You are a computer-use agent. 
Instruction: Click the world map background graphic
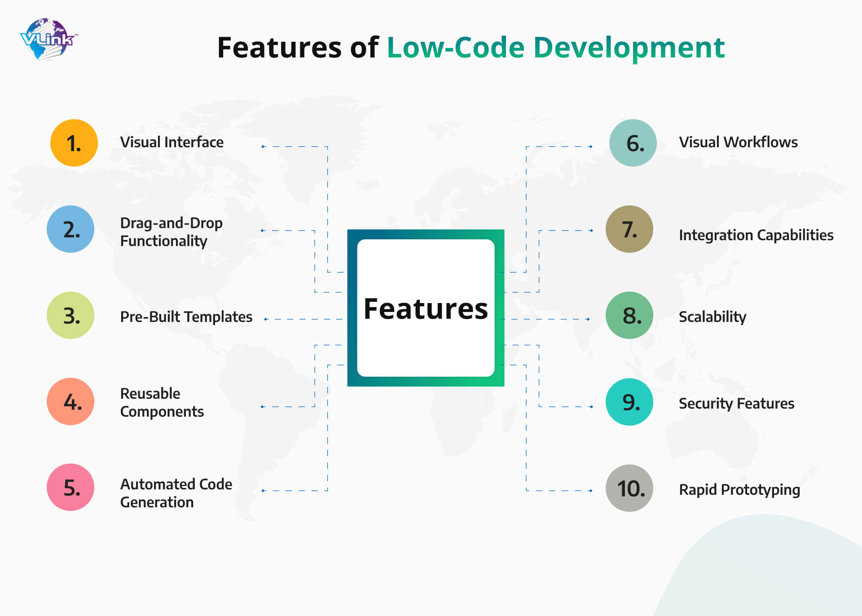click(431, 308)
